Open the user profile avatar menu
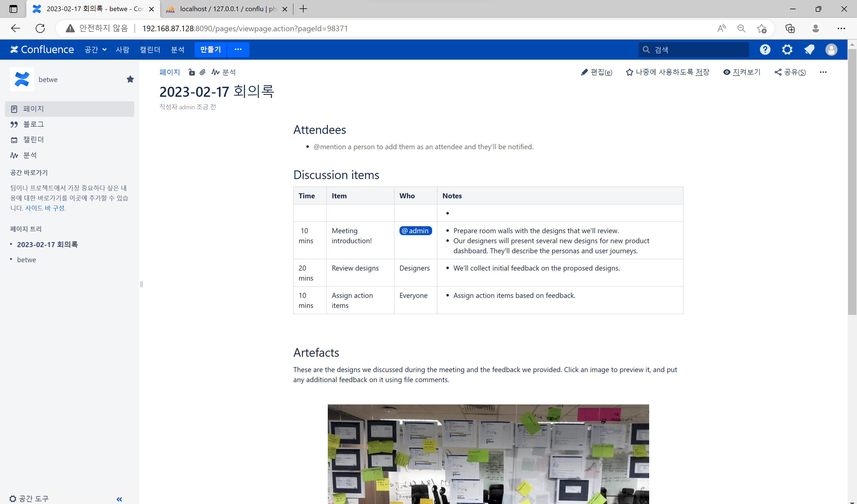The image size is (857, 504). click(831, 50)
